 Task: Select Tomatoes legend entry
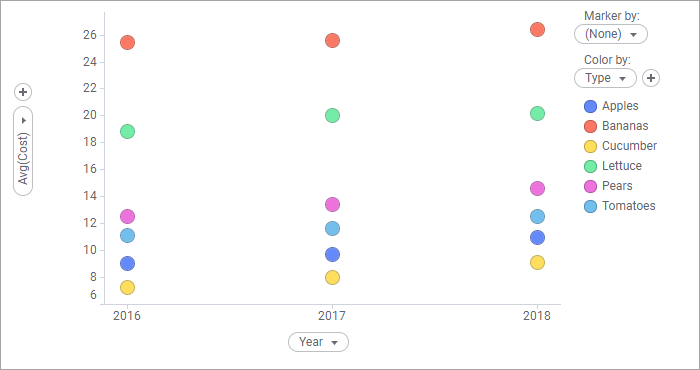[x=620, y=206]
